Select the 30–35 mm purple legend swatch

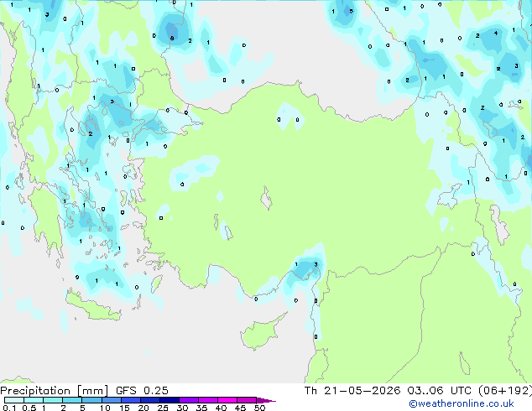(x=188, y=400)
